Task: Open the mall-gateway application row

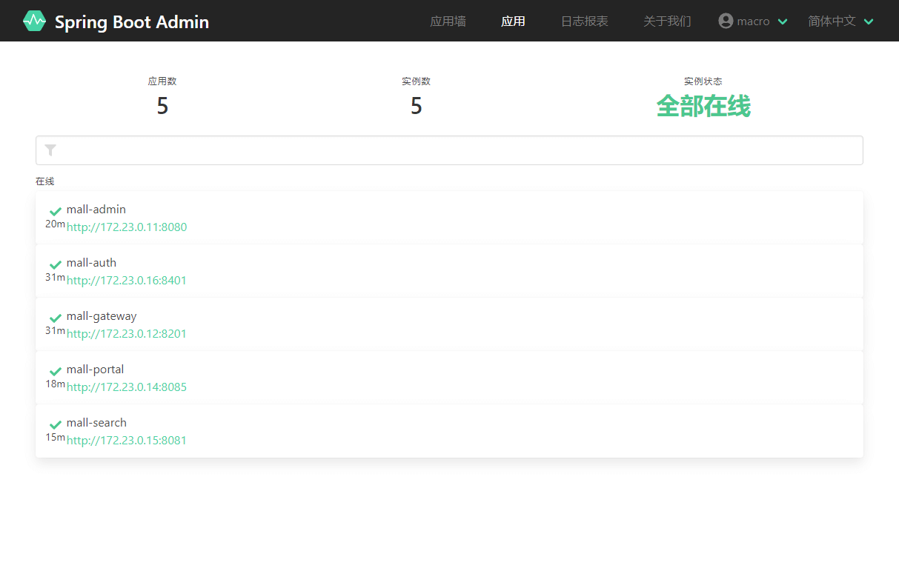Action: click(x=449, y=324)
